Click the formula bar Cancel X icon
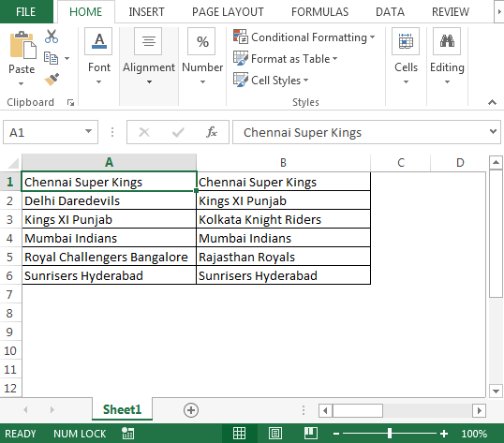Screen dimensions: 504x443 coord(144,132)
